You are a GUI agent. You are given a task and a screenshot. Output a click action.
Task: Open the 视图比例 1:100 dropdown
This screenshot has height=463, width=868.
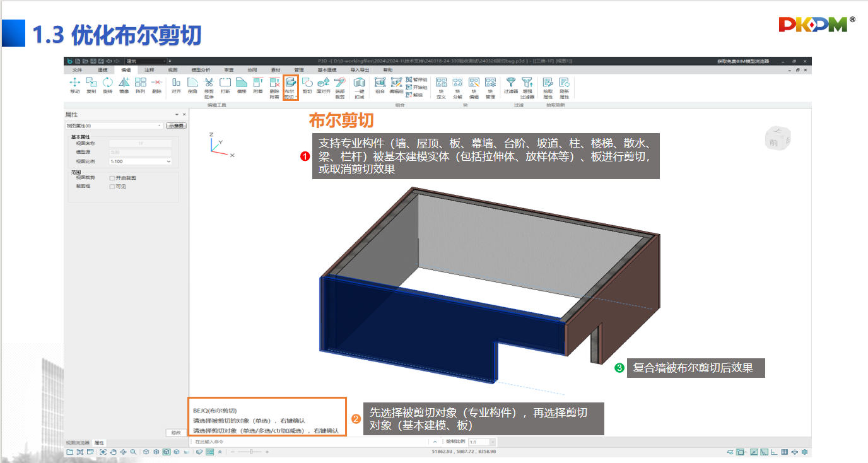[x=140, y=161]
